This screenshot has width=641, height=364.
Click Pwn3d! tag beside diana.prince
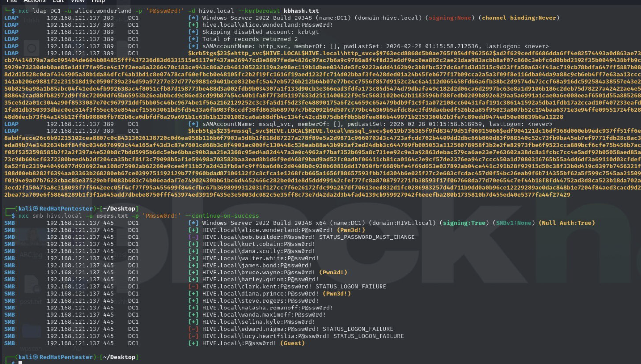coord(337,294)
